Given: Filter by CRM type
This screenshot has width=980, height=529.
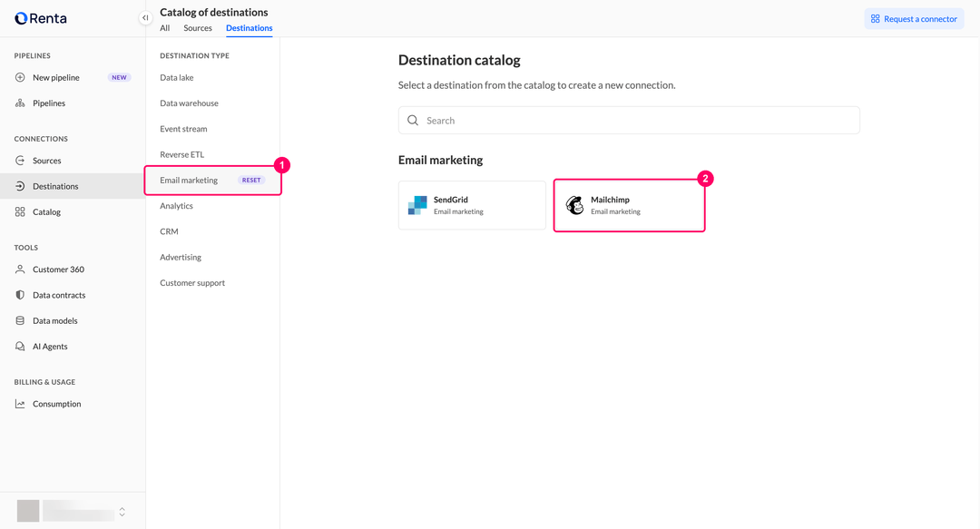Looking at the screenshot, I should (x=170, y=231).
